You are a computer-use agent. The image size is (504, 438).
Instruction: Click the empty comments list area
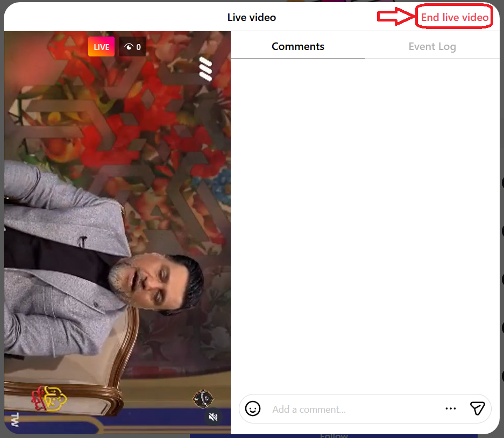click(365, 215)
